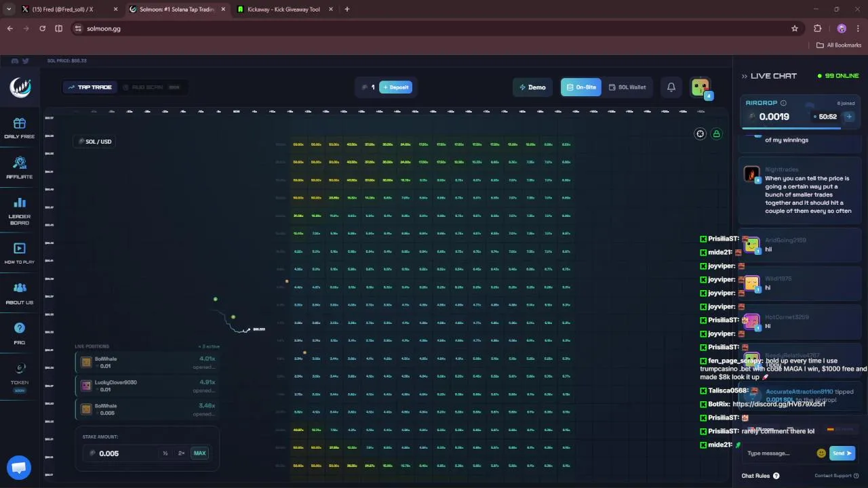Open a new browser tab

(347, 9)
